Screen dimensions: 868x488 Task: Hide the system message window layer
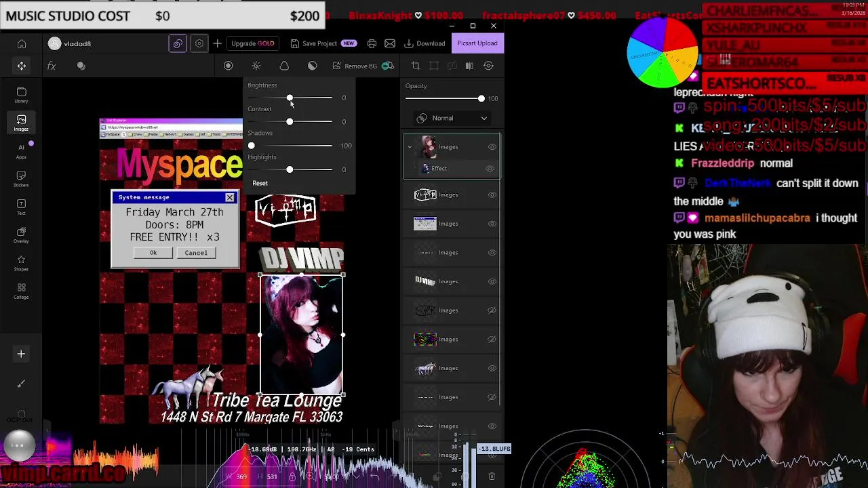[x=492, y=224]
